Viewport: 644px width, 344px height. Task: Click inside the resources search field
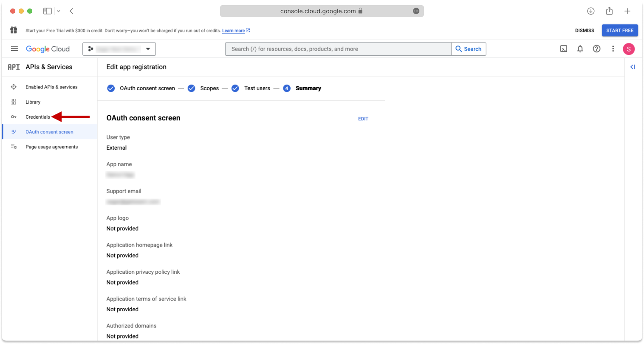(x=338, y=49)
